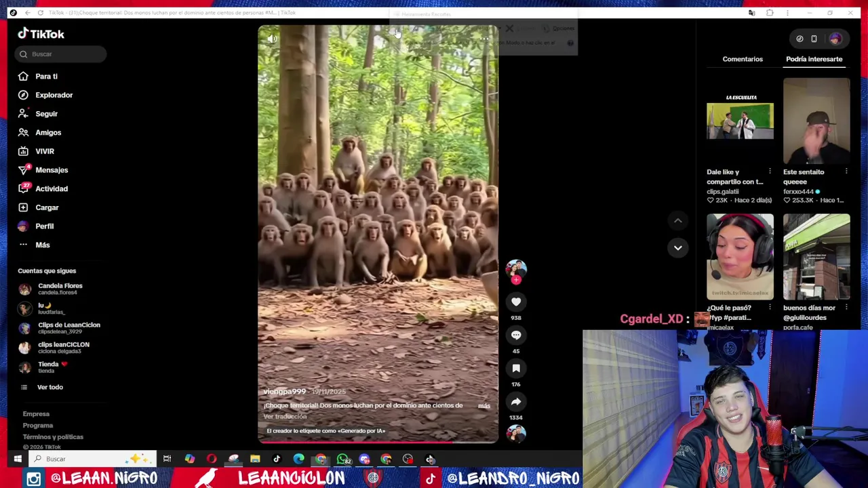Open the comments bubble icon on video
Viewport: 868px width, 488px height.
click(516, 335)
